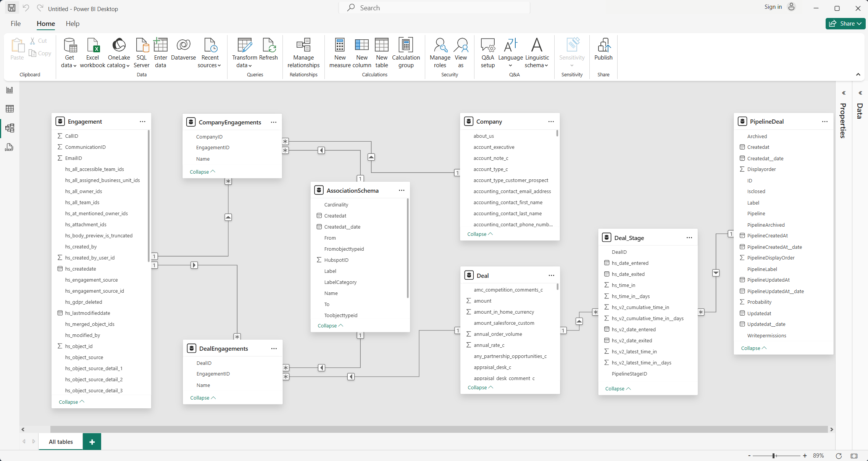The image size is (868, 461).
Task: Switch to Model view in sidebar
Action: tap(10, 128)
